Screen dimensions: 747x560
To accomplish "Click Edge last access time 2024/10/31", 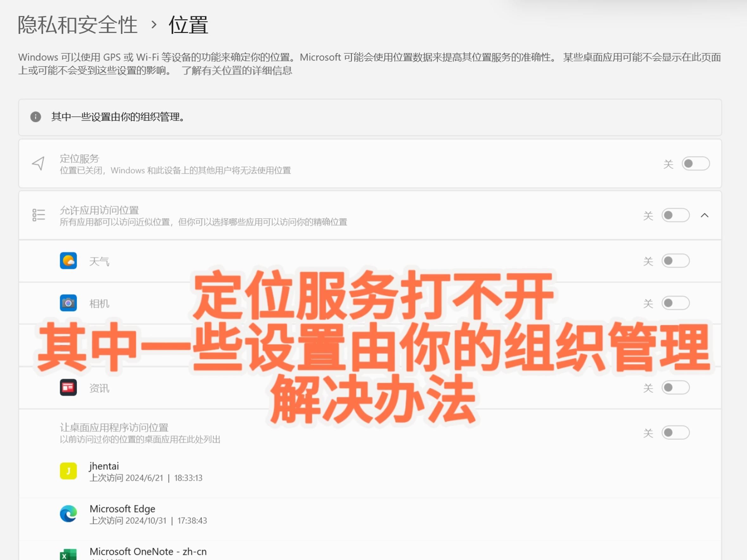I will pos(148,520).
